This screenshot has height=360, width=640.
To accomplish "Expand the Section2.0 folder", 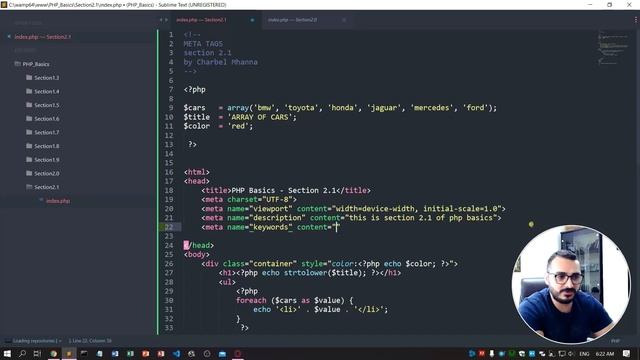I will (42, 173).
